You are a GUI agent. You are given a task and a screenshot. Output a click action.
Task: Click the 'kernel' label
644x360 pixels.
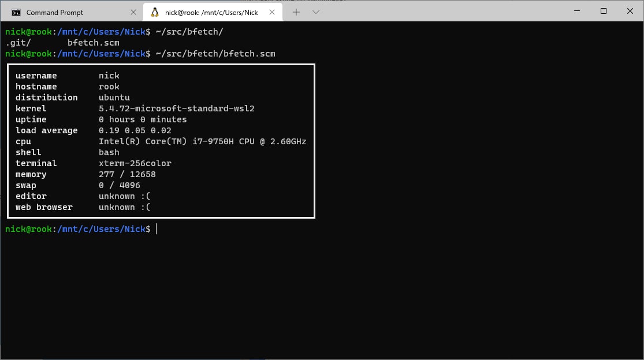[31, 108]
